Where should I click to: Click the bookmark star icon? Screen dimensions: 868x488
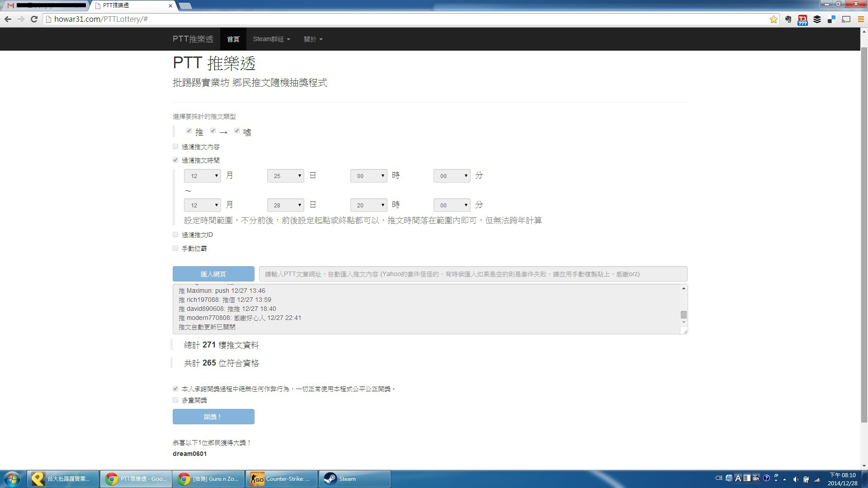click(774, 19)
